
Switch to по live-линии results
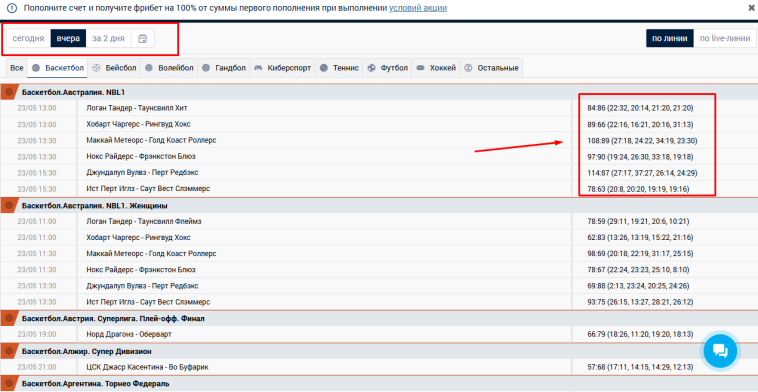tap(725, 39)
